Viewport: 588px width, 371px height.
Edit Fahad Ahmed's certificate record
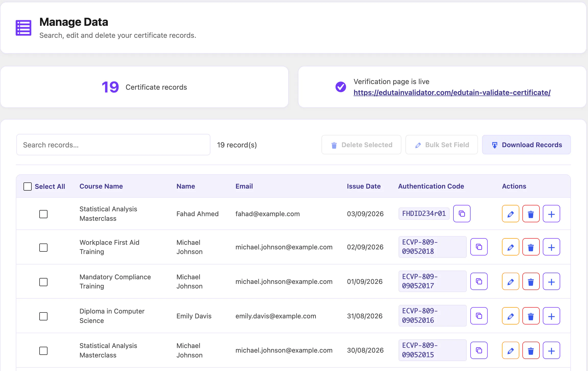click(x=510, y=214)
